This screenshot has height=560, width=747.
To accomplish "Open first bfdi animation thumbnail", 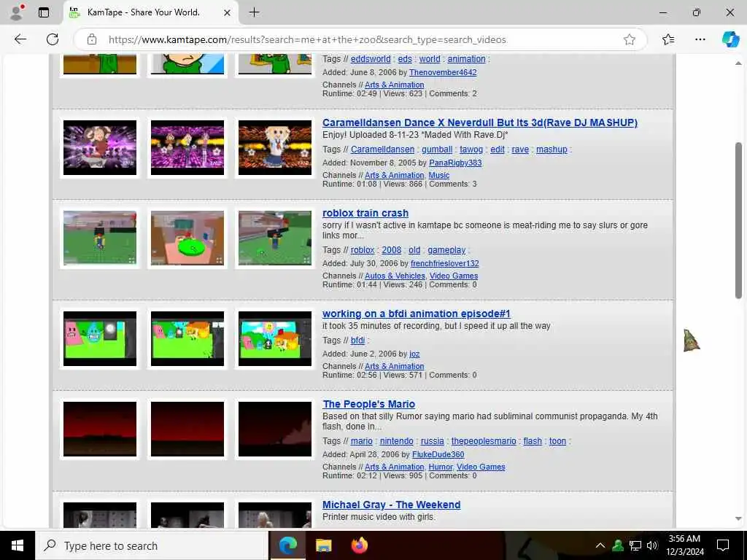I will 99,338.
